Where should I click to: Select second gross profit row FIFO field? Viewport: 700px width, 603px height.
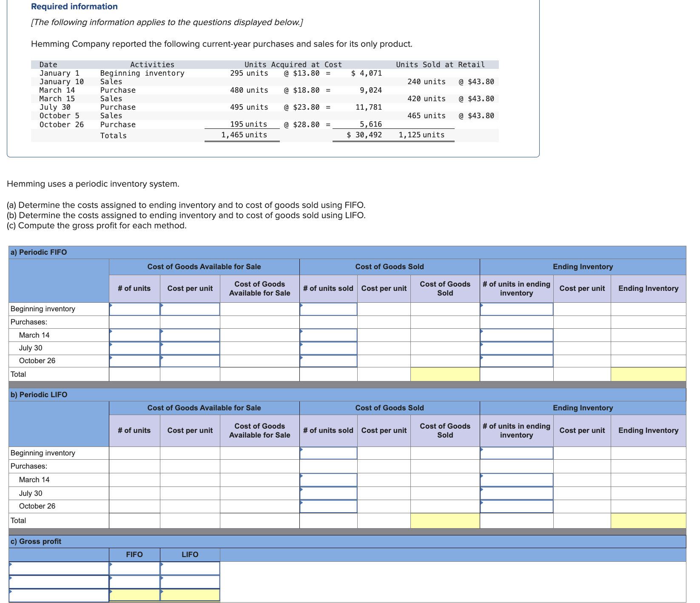point(134,582)
